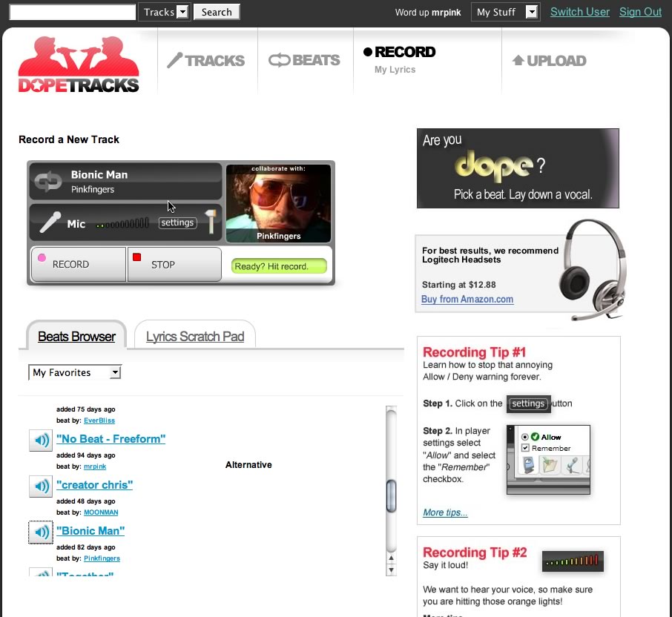
Task: Go to Beats via loop icon
Action: tap(280, 60)
